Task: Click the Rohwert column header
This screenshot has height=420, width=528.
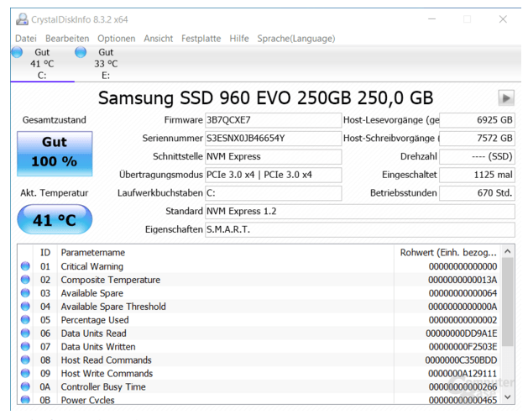Action: click(448, 253)
